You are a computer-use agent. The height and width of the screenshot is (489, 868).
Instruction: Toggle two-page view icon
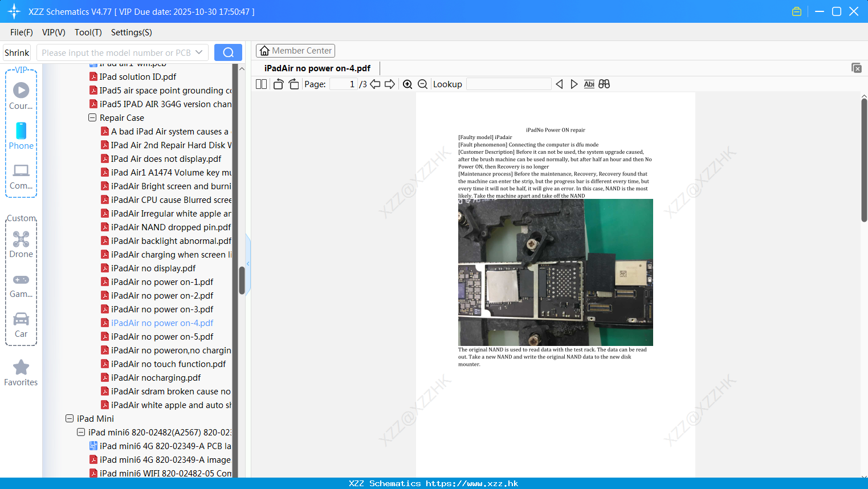coord(261,84)
